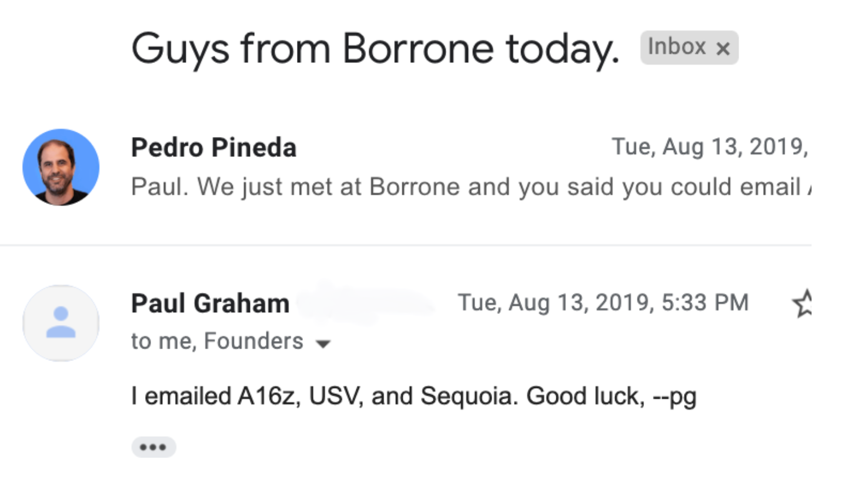Star Paul Graham's reply message
Screen dimensions: 868x488
coord(803,303)
